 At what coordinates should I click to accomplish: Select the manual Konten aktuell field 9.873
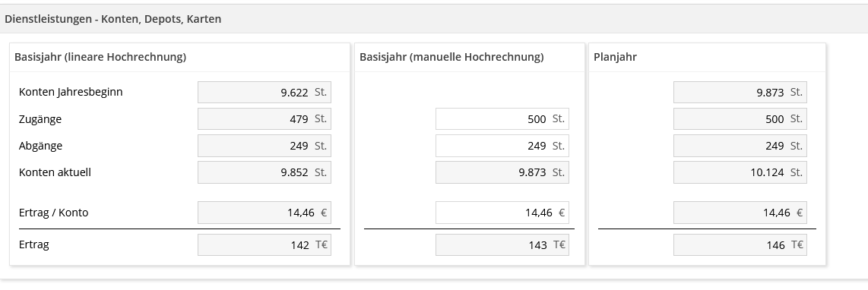(502, 172)
